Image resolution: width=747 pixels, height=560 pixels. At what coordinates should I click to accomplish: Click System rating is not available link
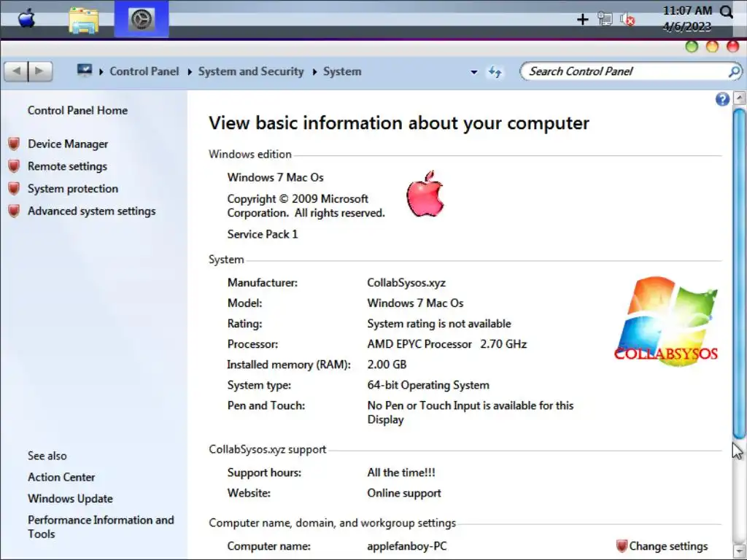pos(438,324)
